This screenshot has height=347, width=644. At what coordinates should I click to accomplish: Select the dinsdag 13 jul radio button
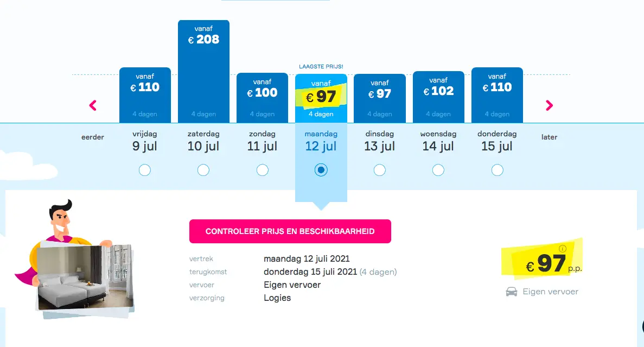[379, 170]
